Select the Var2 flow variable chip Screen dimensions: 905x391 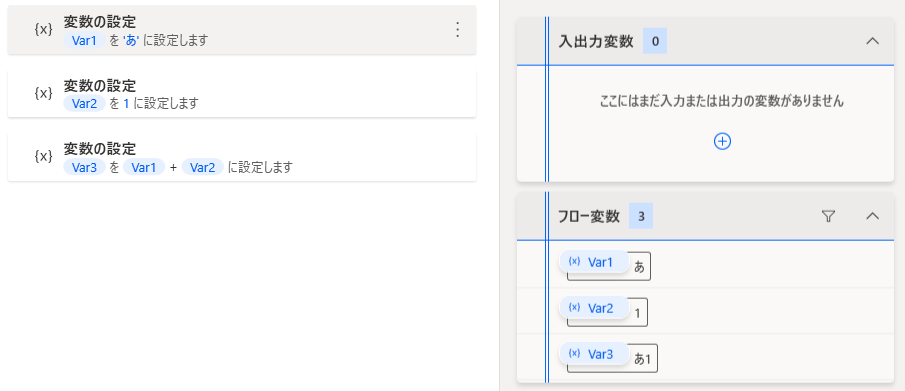(x=594, y=308)
